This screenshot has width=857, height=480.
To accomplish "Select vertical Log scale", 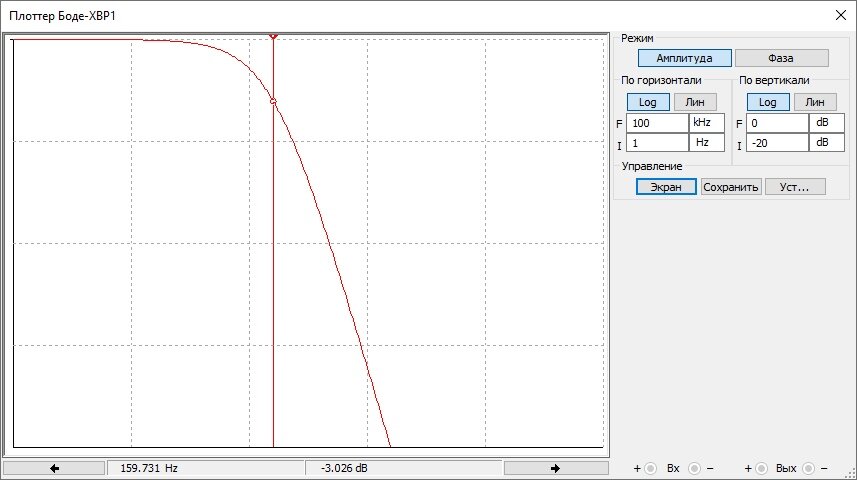I will 767,102.
